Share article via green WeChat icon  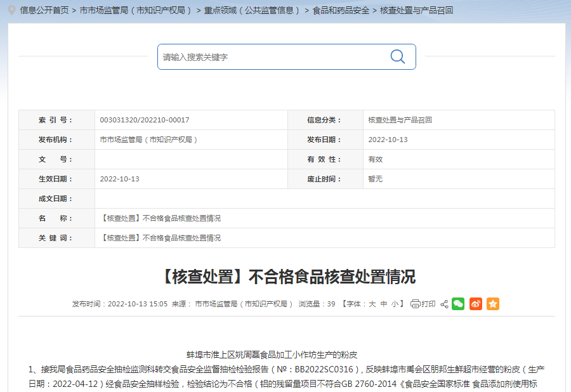coord(458,304)
